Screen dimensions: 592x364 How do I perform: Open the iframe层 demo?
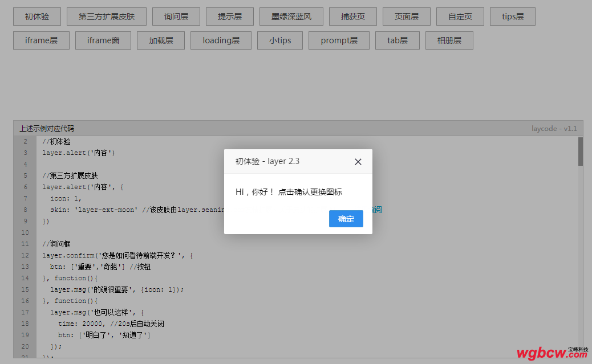(40, 40)
